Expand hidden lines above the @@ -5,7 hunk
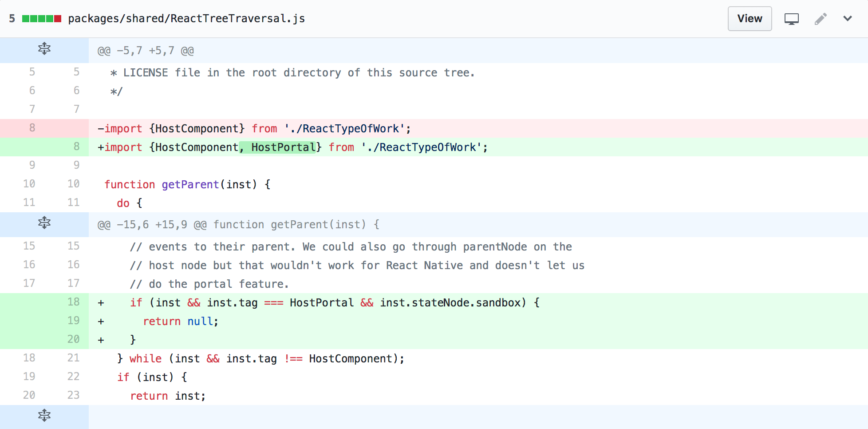This screenshot has width=868, height=429. click(x=44, y=50)
